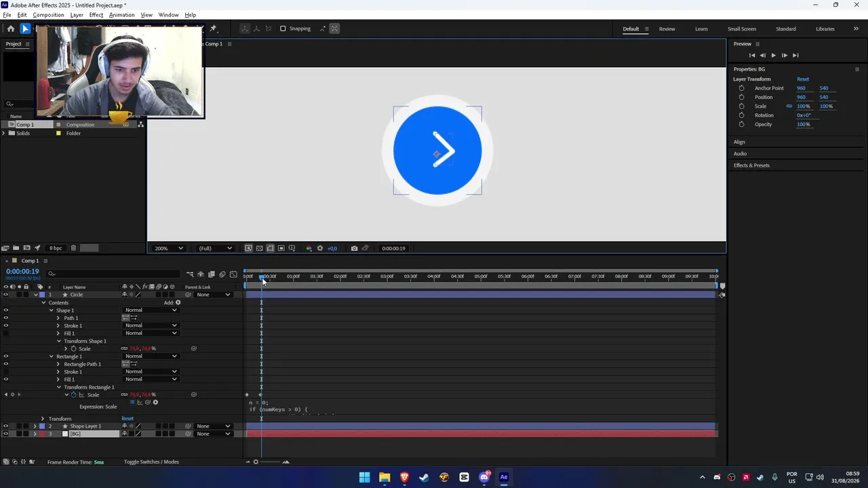Toggle Rectangle 1 Scale stopwatch
868x488 pixels.
74,394
